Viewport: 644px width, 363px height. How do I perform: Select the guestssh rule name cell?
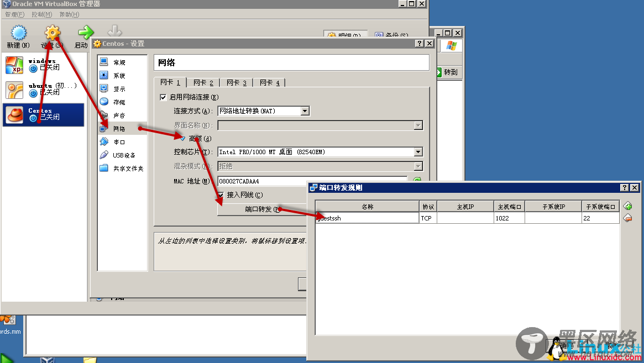tap(367, 218)
